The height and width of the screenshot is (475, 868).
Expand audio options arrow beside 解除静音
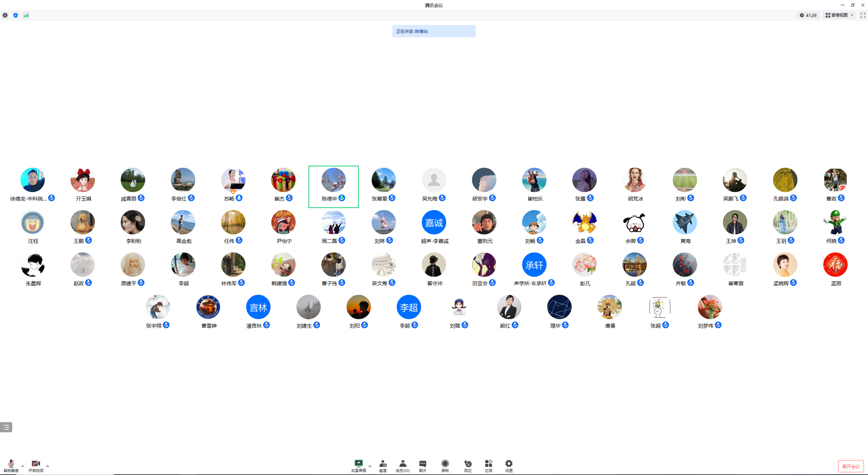(23, 466)
